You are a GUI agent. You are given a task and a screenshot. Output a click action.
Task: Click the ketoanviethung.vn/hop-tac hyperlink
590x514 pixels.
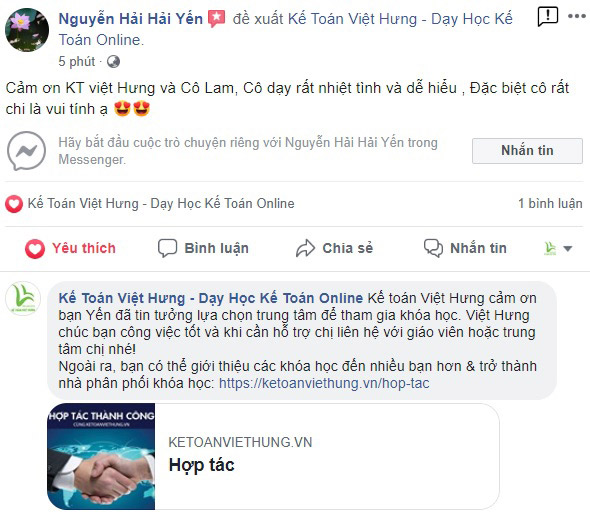coord(324,383)
